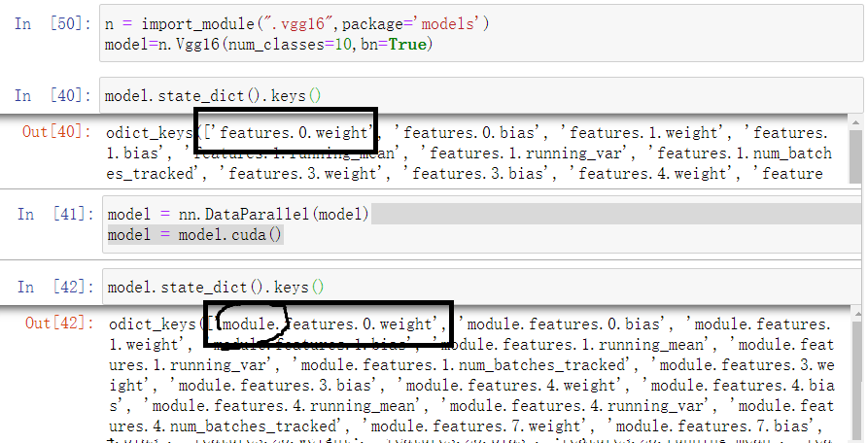Viewport: 868px width, 443px height.
Task: Click the In [50] prompt label
Action: pos(52,23)
